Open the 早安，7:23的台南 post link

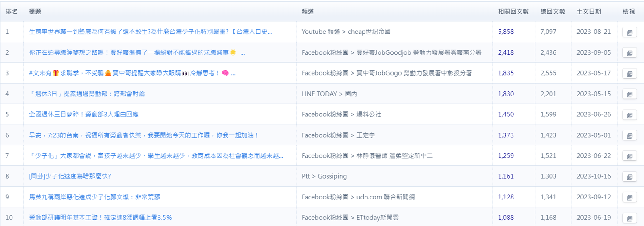144,135
